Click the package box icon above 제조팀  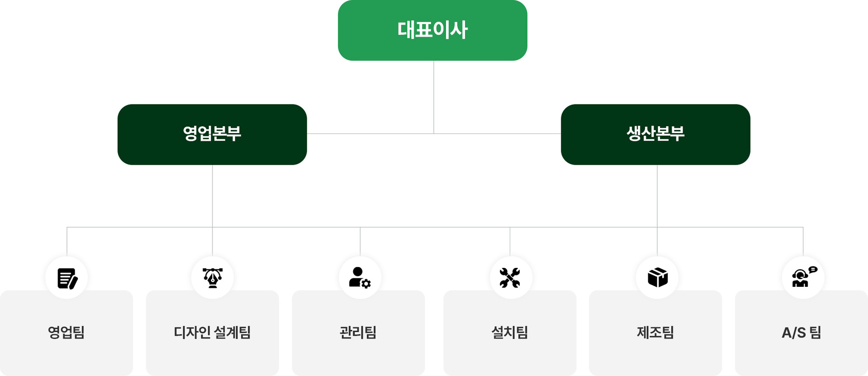click(x=657, y=278)
